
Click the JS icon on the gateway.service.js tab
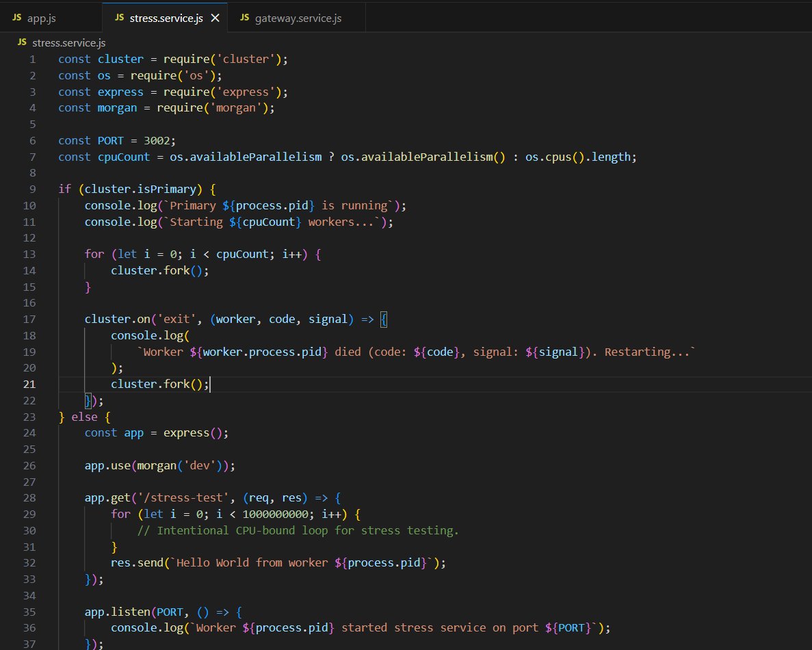[244, 18]
